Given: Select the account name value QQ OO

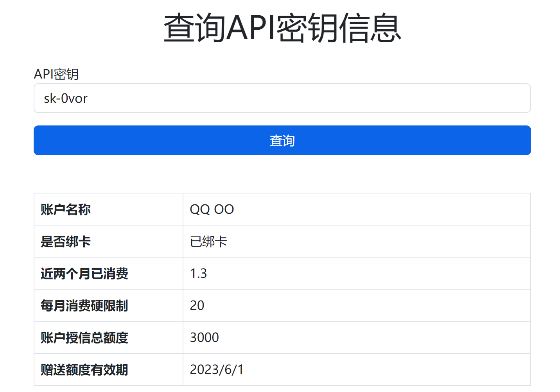Looking at the screenshot, I should coord(212,209).
